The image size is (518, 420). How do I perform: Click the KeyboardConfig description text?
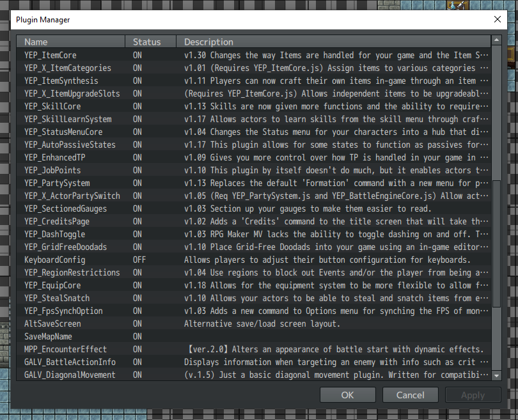click(327, 260)
